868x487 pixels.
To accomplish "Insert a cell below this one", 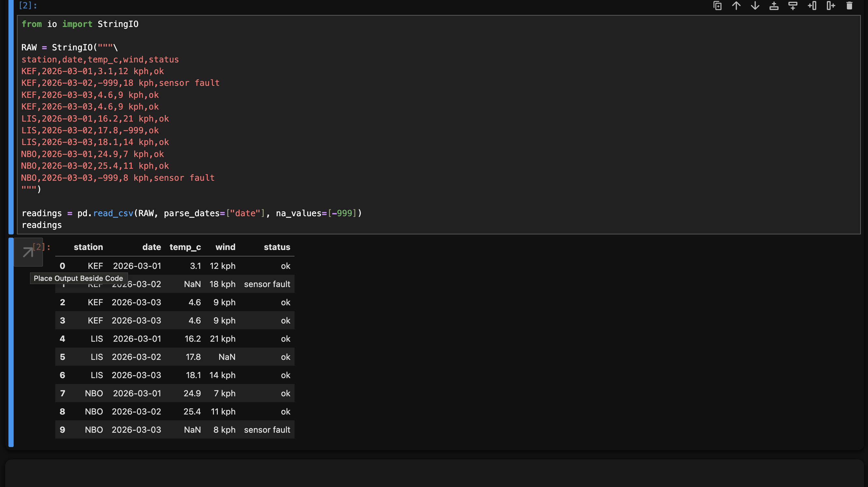I will [x=793, y=6].
